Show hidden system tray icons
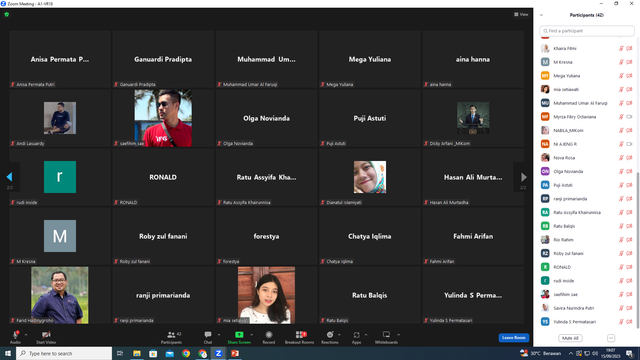The height and width of the screenshot is (360, 640). click(x=571, y=353)
